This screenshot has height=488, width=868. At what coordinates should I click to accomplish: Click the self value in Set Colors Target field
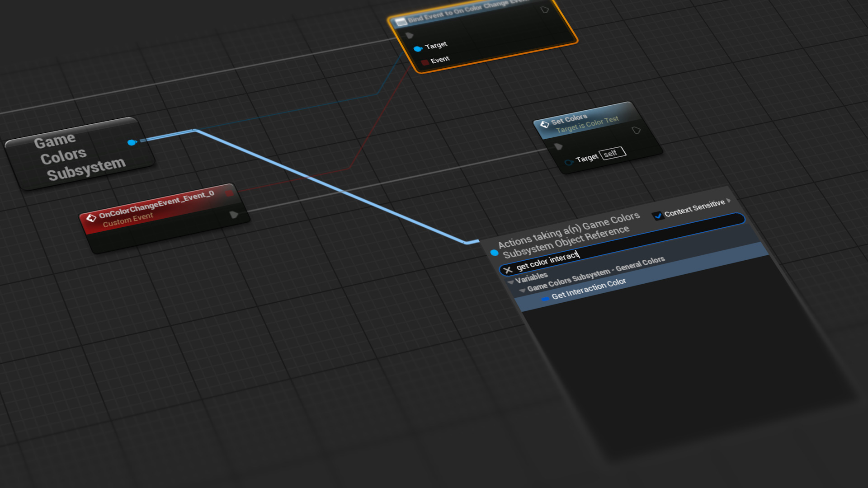coord(611,153)
